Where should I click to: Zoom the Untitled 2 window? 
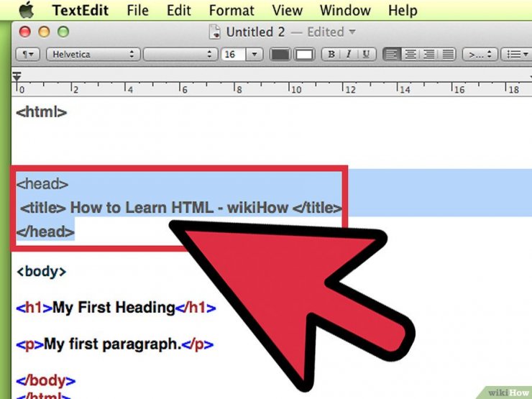63,32
